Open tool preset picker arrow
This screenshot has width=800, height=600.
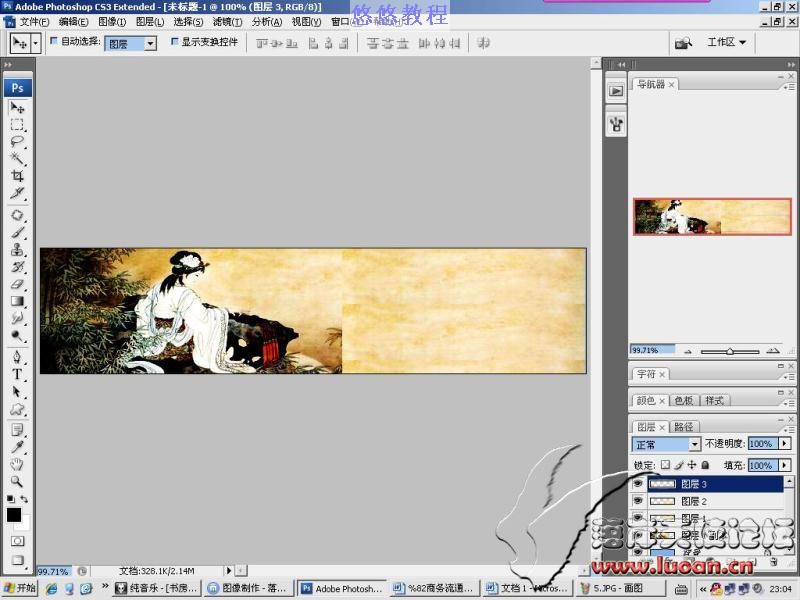(x=36, y=43)
